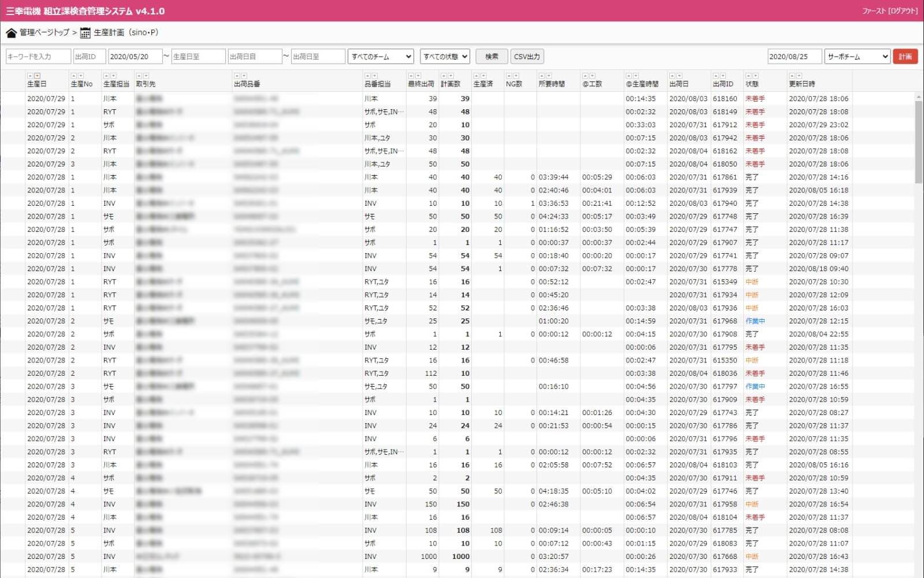Sort 所要時間 column ascending

point(542,76)
